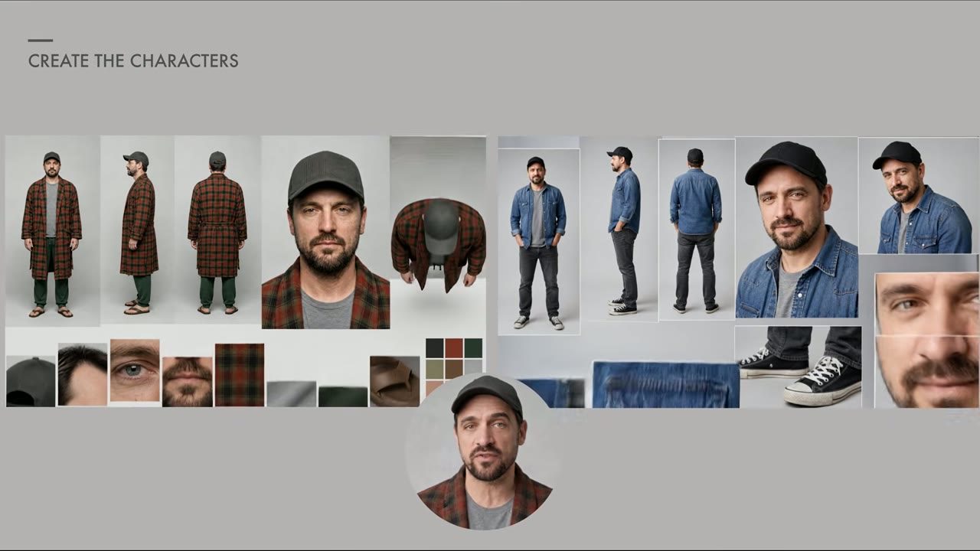
Task: Open the hairline detail thumbnail
Action: point(83,374)
